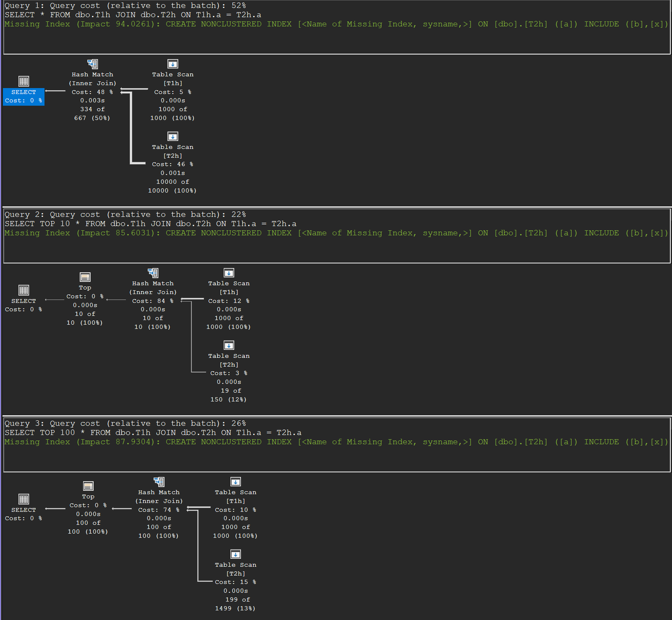
Task: Click the T1h Table Scan icon in Query 1
Action: point(173,64)
